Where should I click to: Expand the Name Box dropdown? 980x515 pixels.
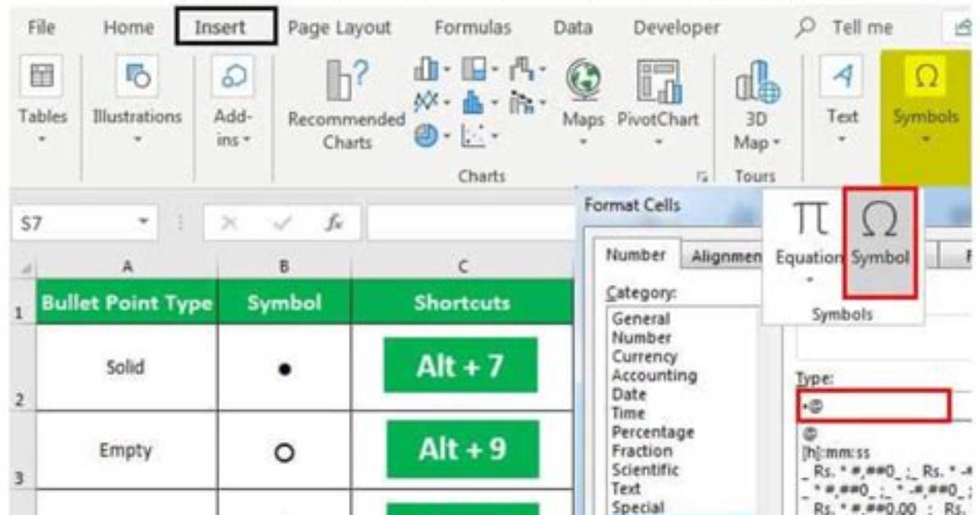tap(143, 221)
